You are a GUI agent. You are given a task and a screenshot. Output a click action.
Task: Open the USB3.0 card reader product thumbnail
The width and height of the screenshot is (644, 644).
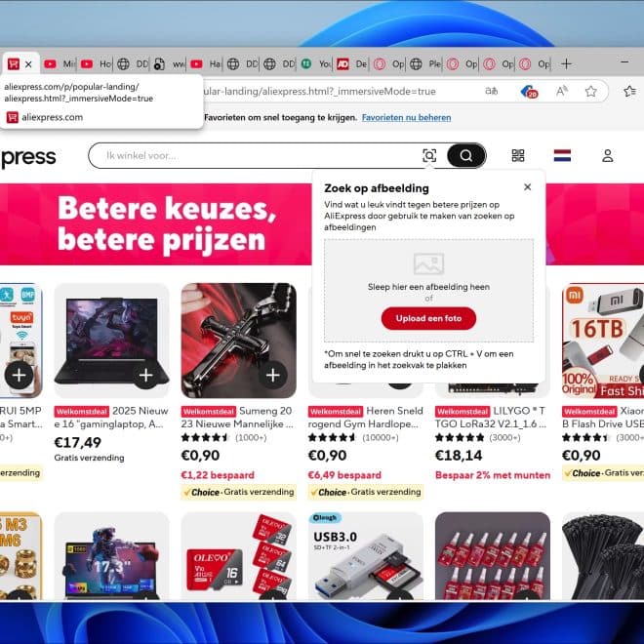[366, 556]
